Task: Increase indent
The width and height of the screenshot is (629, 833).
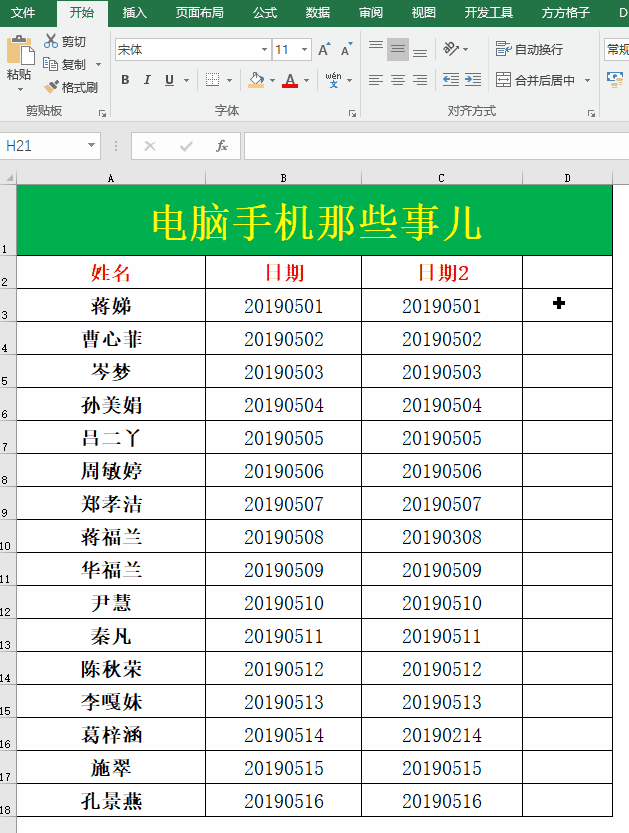Action: (473, 80)
